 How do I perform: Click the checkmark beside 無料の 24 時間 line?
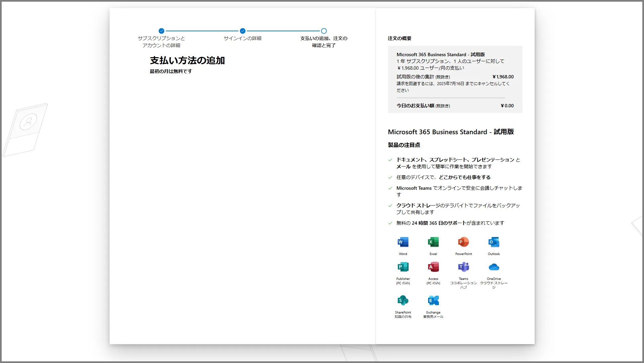(390, 223)
